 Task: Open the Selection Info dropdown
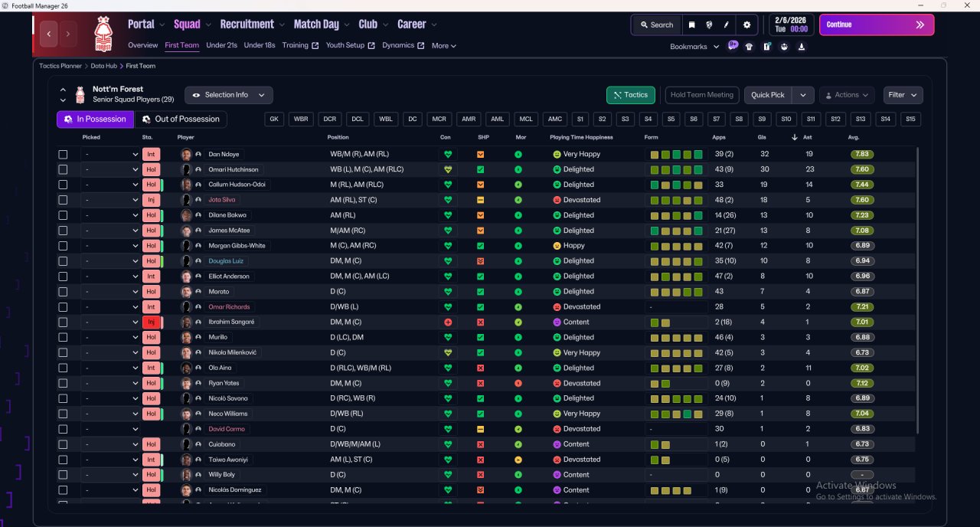(228, 95)
